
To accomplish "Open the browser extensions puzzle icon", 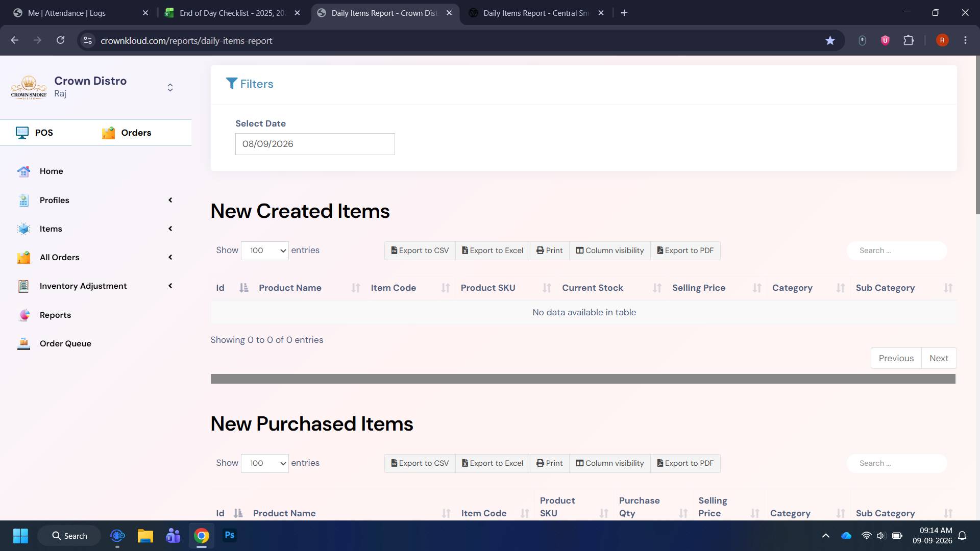I will (x=909, y=40).
